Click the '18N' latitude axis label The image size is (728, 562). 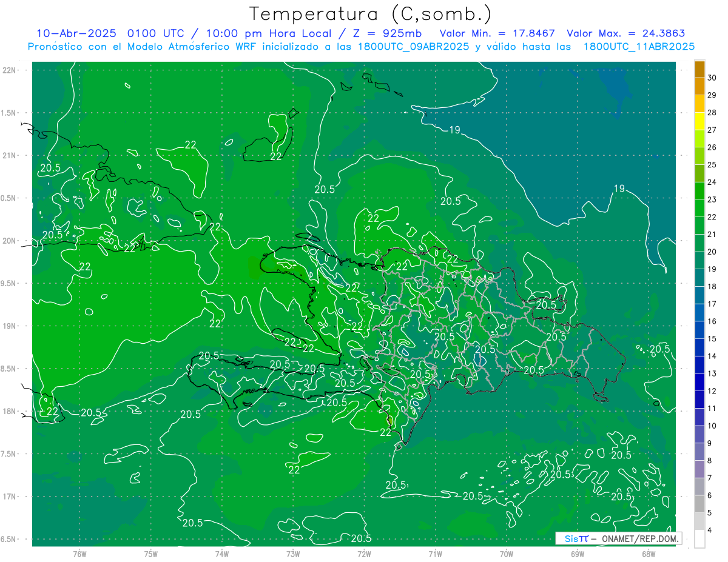tap(9, 412)
